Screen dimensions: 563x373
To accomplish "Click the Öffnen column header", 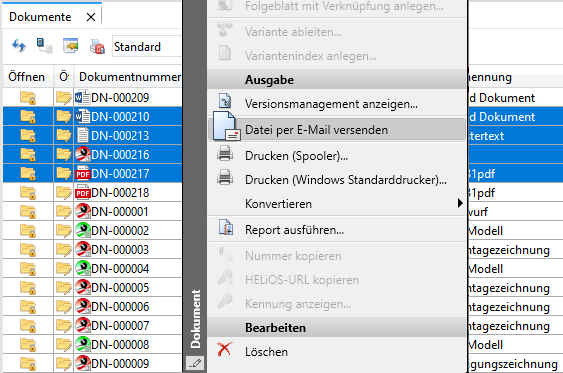I will [27, 76].
